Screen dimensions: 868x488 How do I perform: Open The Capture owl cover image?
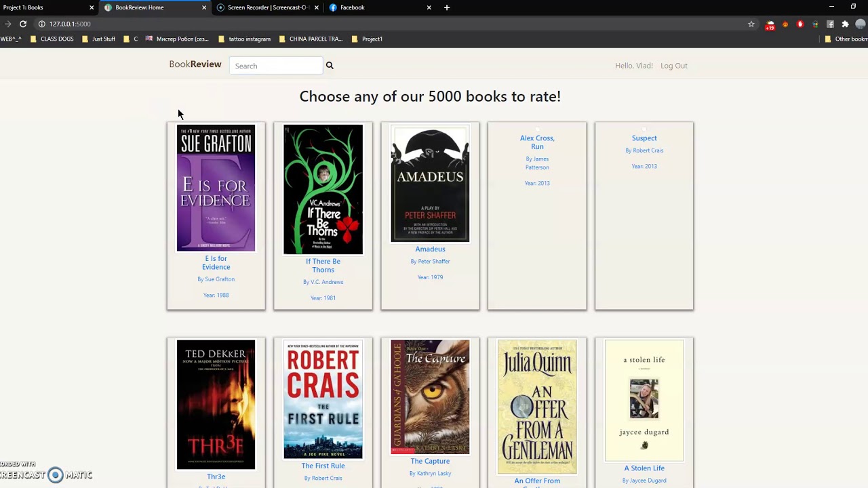click(x=430, y=397)
